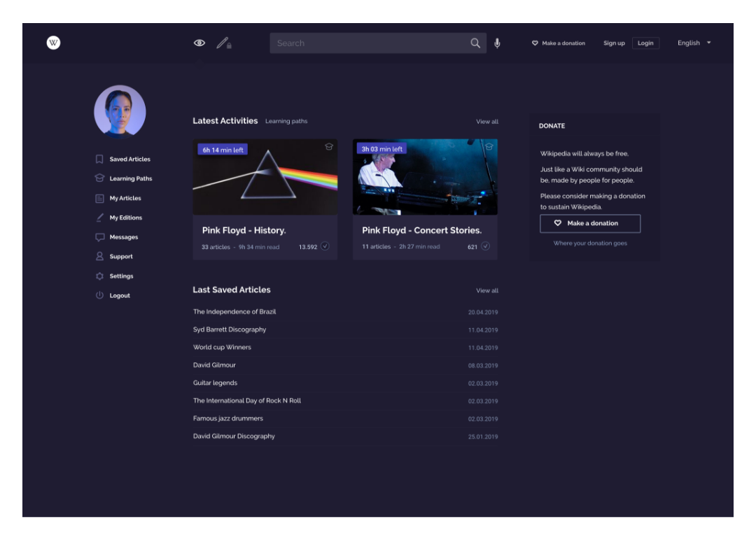Click the Login button

(645, 43)
